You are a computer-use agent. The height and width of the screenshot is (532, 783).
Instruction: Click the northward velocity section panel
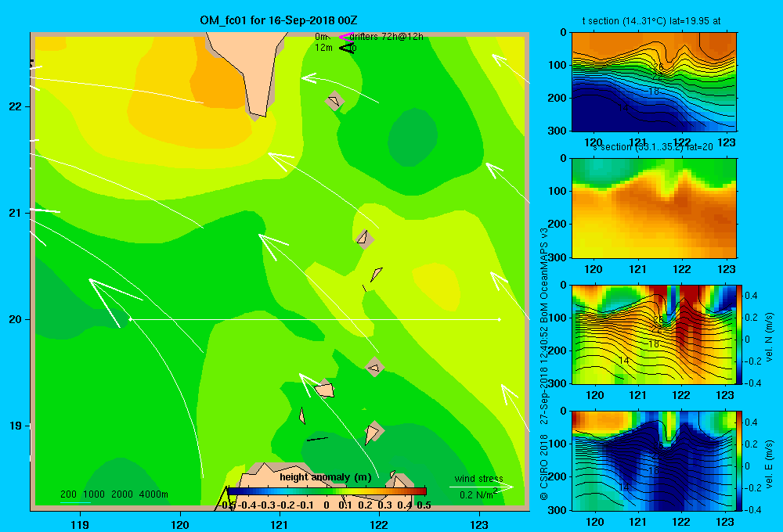coord(654,334)
